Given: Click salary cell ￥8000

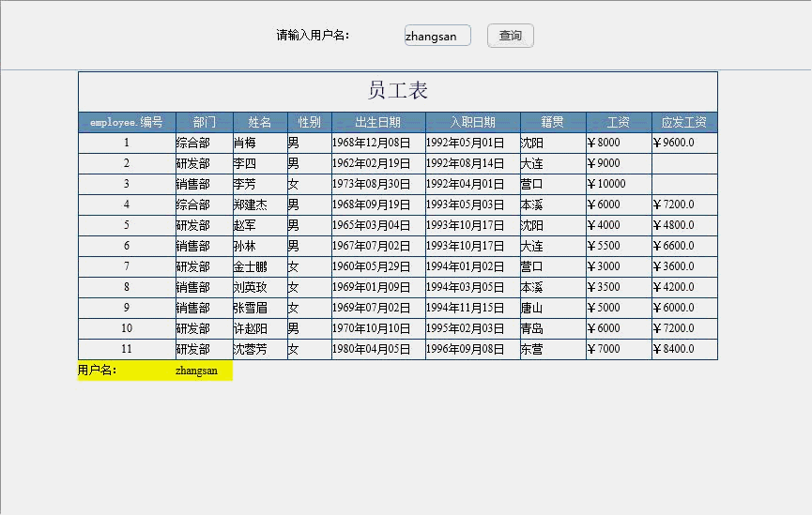Looking at the screenshot, I should [x=619, y=143].
